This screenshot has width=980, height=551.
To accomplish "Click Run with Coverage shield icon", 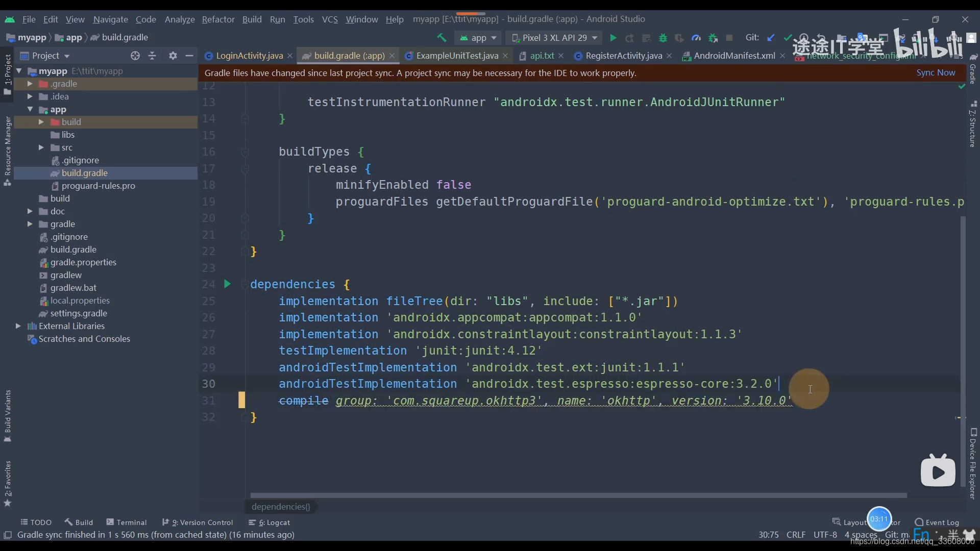I will (679, 38).
